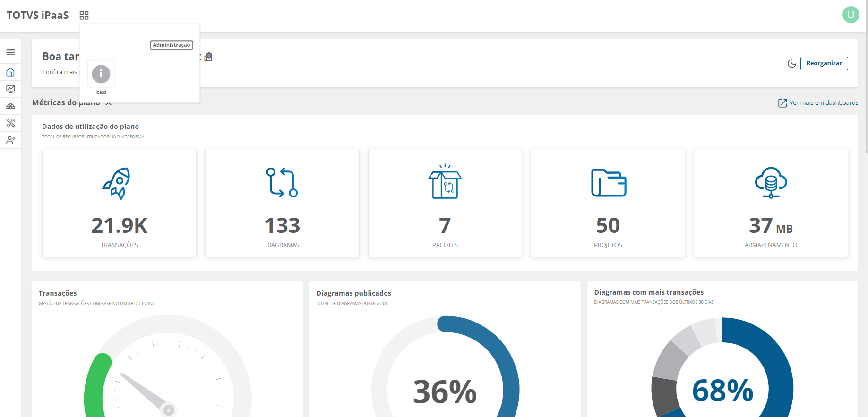Click the rocket icon on the Transações card

pos(117,183)
